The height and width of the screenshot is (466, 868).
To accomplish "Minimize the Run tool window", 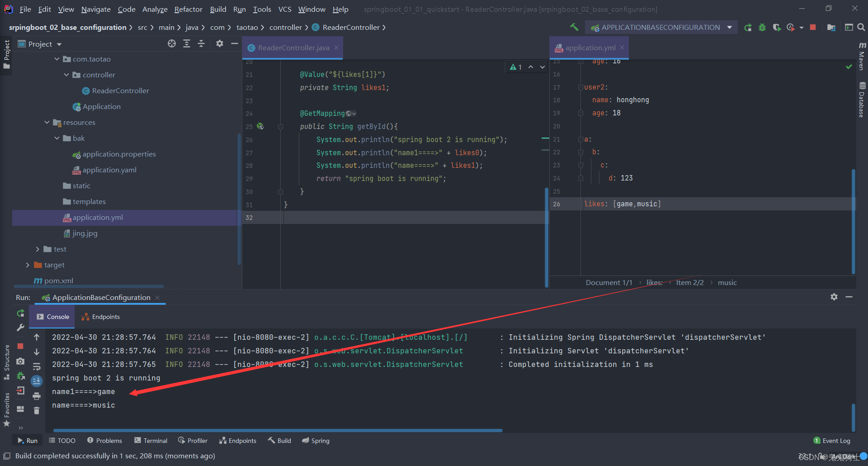I will click(849, 297).
